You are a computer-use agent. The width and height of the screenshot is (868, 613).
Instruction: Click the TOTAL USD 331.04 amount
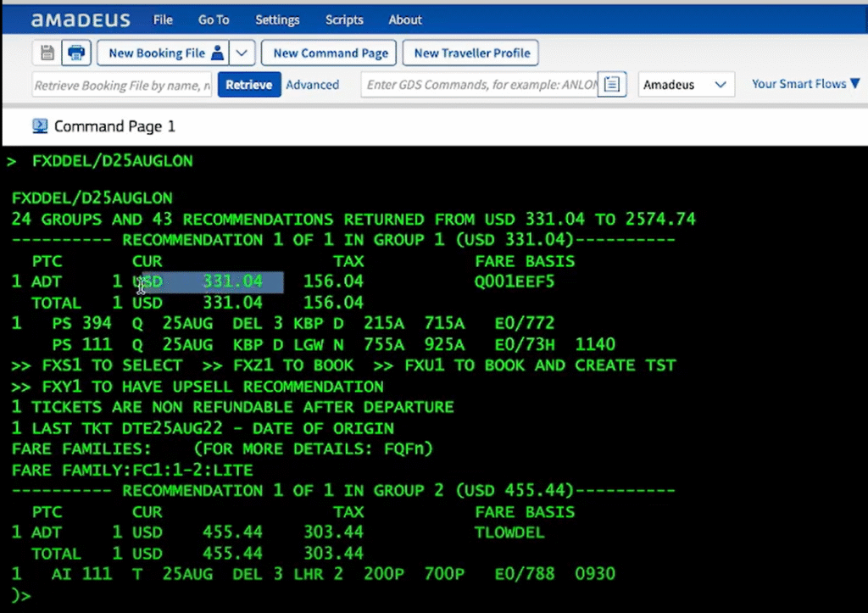tap(232, 303)
